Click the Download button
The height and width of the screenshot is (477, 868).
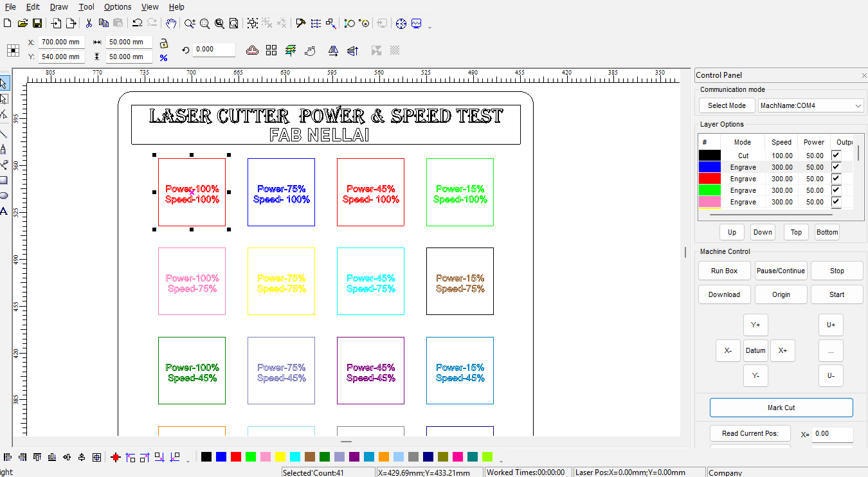click(724, 294)
